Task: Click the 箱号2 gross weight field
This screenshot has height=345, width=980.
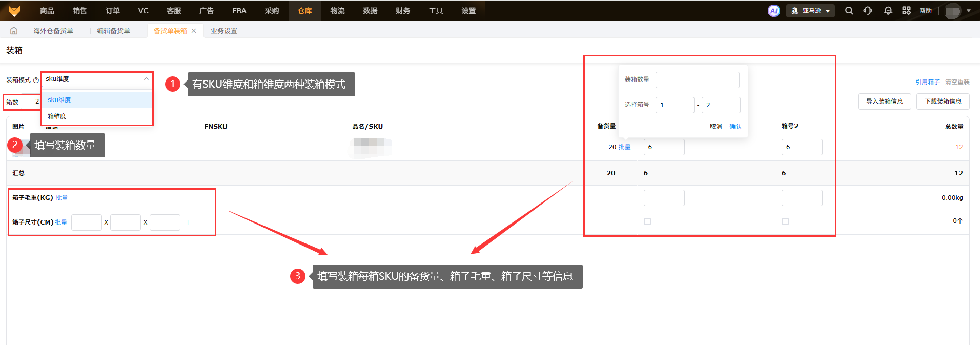Action: click(x=802, y=198)
